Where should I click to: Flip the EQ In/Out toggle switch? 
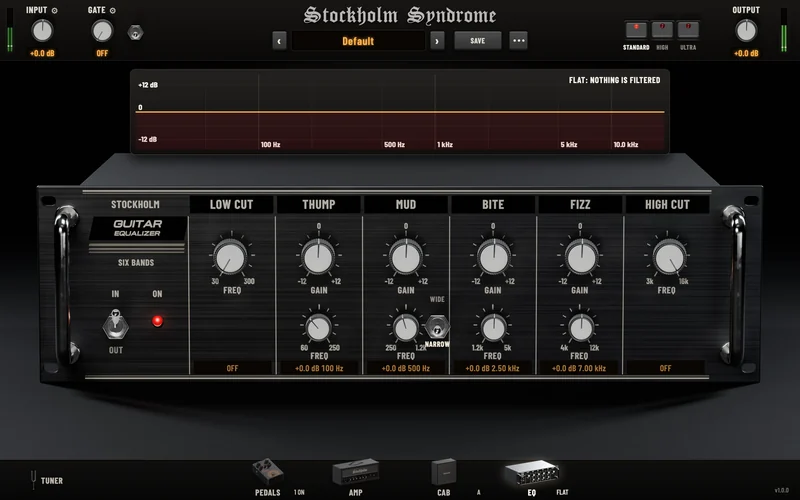[x=115, y=324]
